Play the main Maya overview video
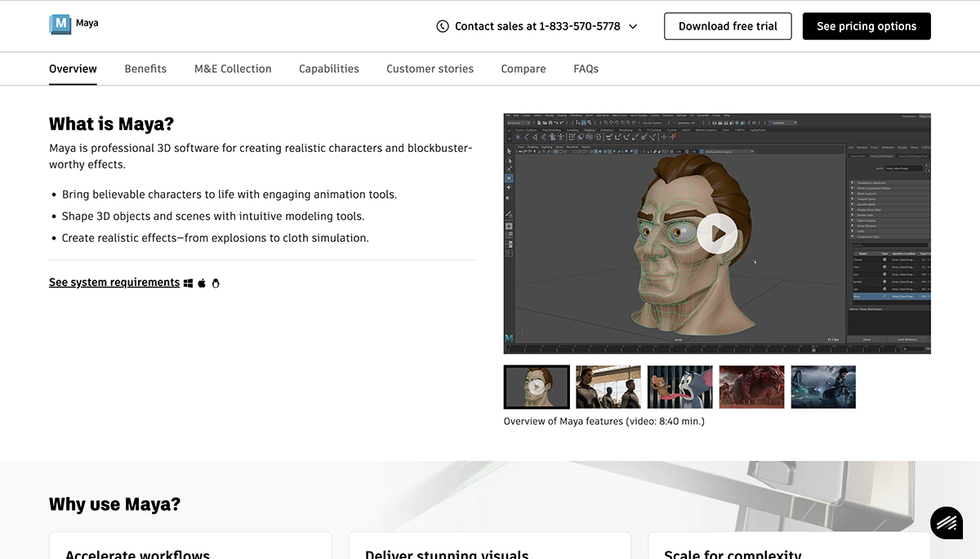980x559 pixels. [717, 234]
